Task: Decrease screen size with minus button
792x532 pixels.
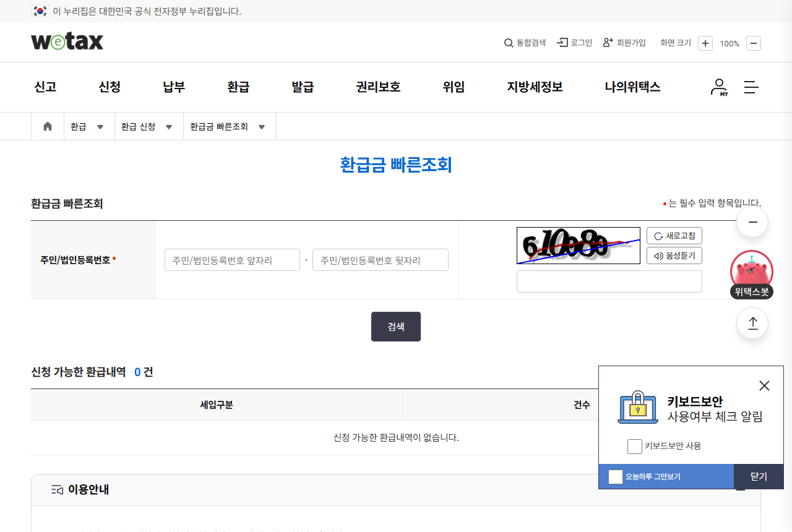Action: pos(754,43)
